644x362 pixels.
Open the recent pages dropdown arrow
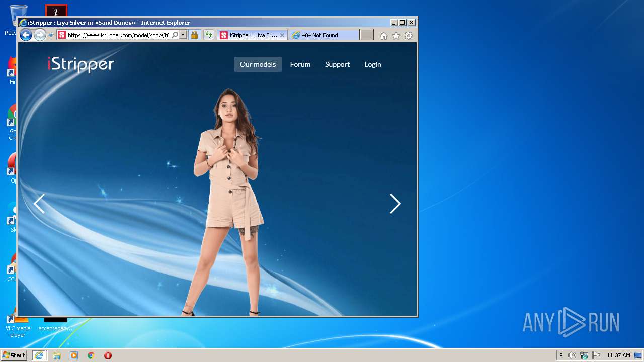click(x=51, y=35)
